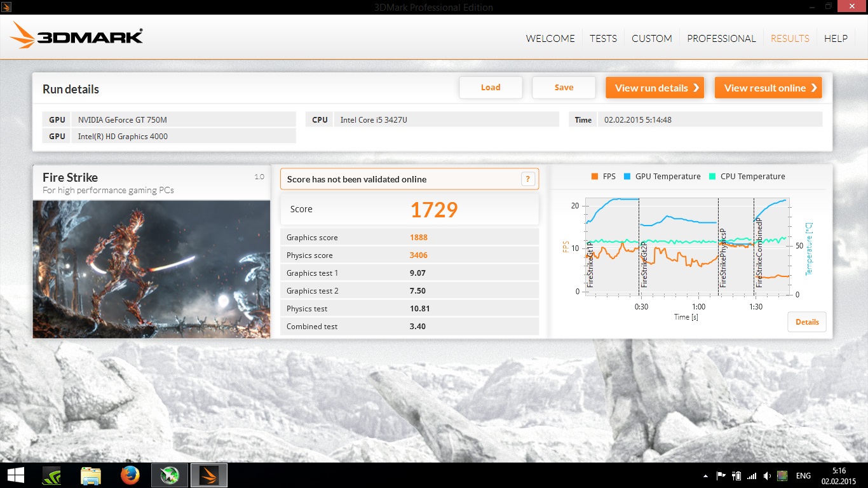Click the Save button
The image size is (868, 488).
point(564,88)
